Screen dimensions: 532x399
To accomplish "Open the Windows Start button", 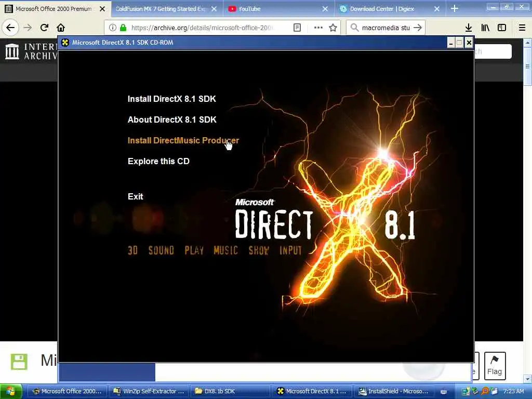I will (x=11, y=391).
